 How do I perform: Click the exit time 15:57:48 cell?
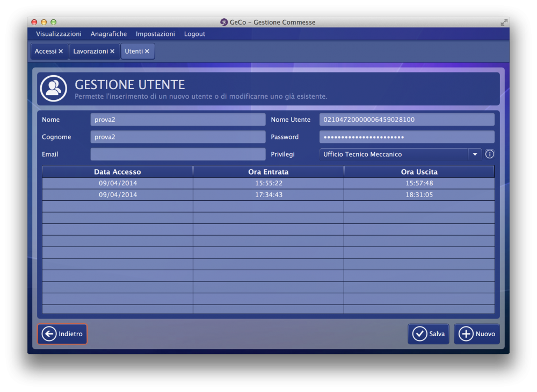[419, 183]
